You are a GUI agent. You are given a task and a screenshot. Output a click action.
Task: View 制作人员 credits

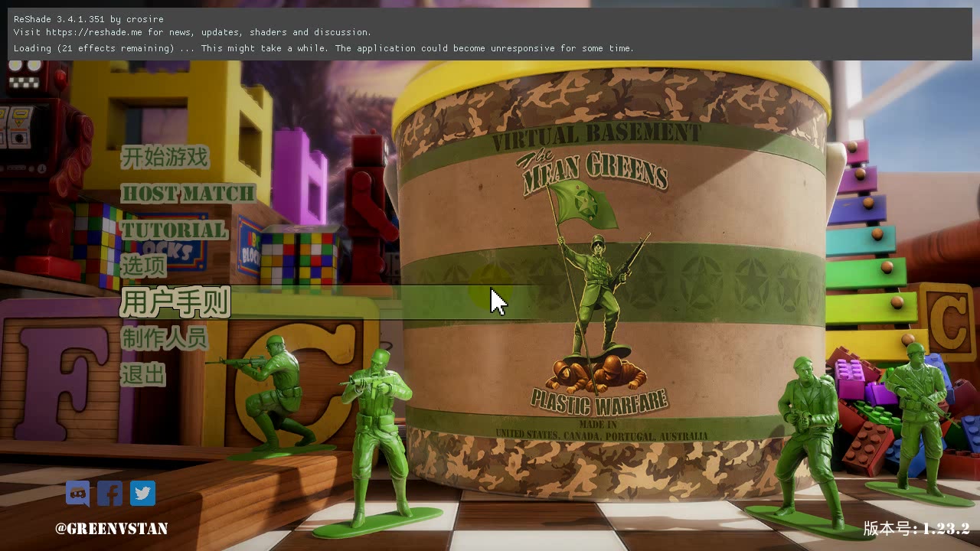(x=164, y=338)
